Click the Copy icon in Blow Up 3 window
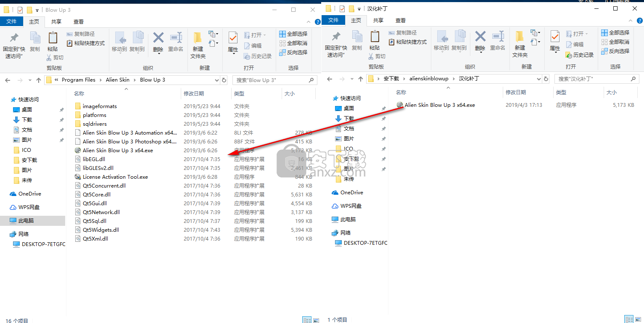This screenshot has width=644, height=323. 35,42
